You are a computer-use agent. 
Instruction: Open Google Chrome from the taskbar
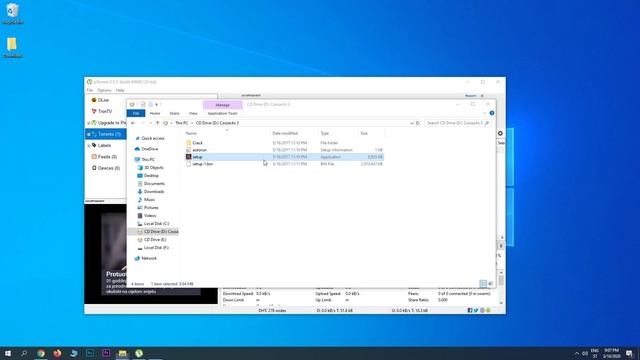click(x=41, y=353)
